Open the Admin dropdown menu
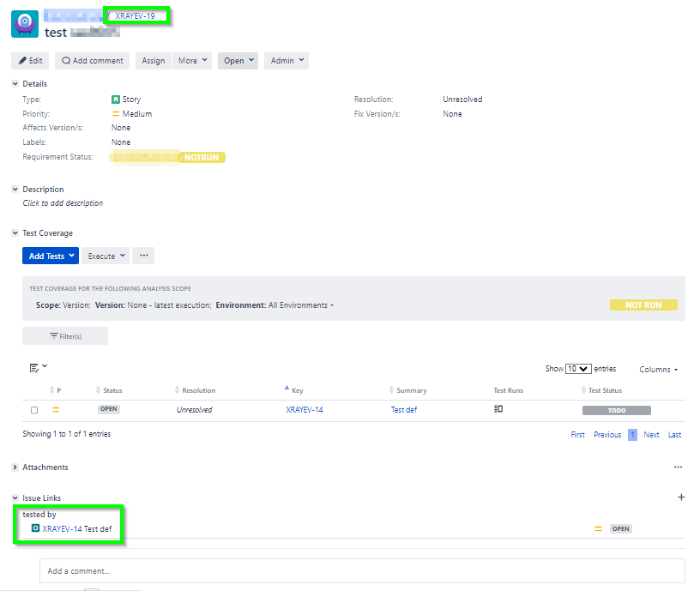This screenshot has height=591, width=700. [287, 61]
